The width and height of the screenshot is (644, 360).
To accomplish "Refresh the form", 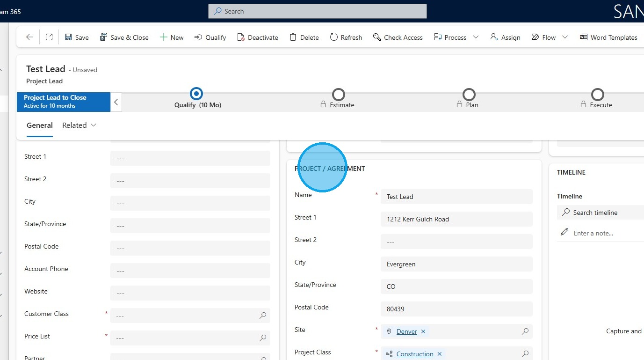I will pyautogui.click(x=346, y=37).
